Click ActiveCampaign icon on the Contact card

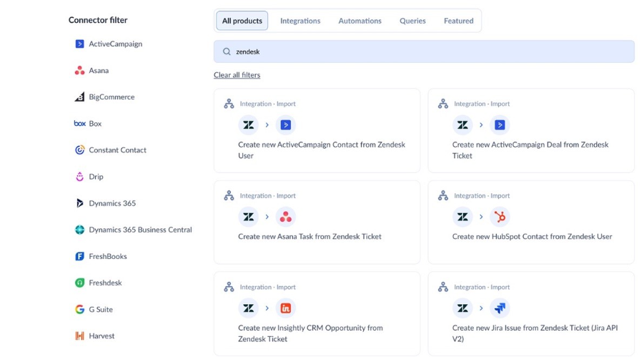pyautogui.click(x=286, y=125)
